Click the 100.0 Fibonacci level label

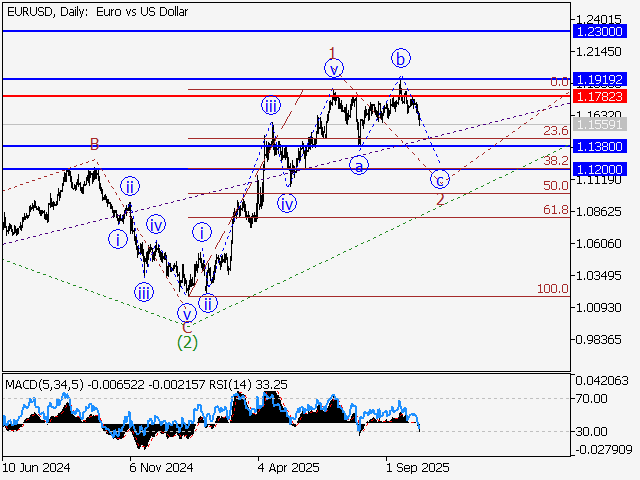point(552,288)
